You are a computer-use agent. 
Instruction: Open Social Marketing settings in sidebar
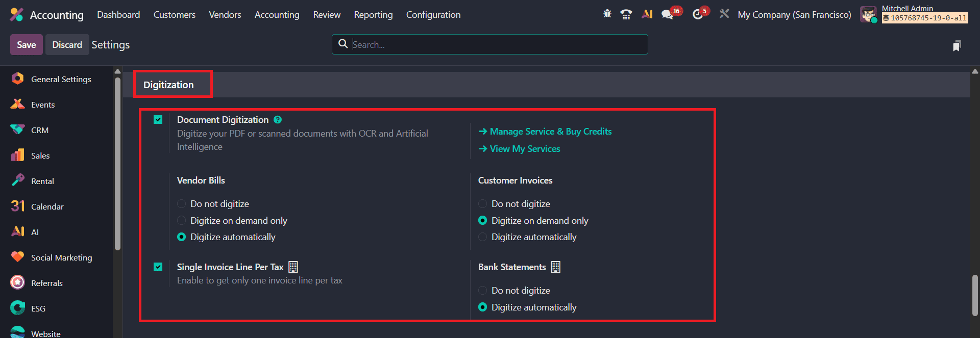point(56,257)
